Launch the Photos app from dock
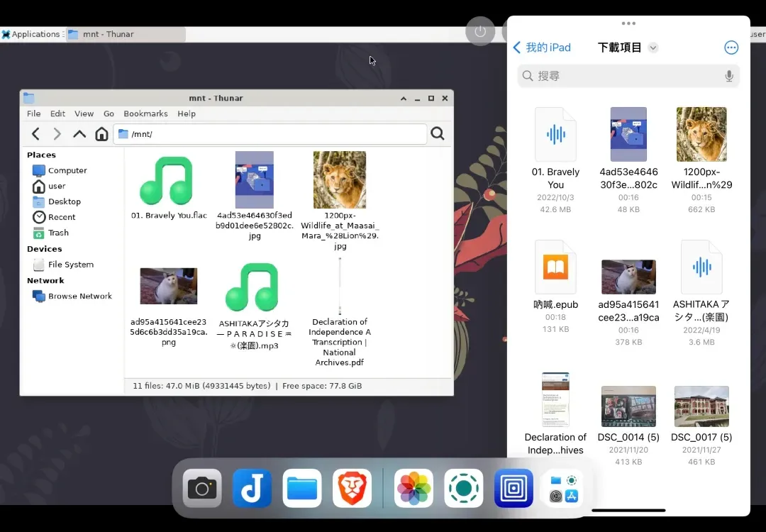 [x=413, y=488]
